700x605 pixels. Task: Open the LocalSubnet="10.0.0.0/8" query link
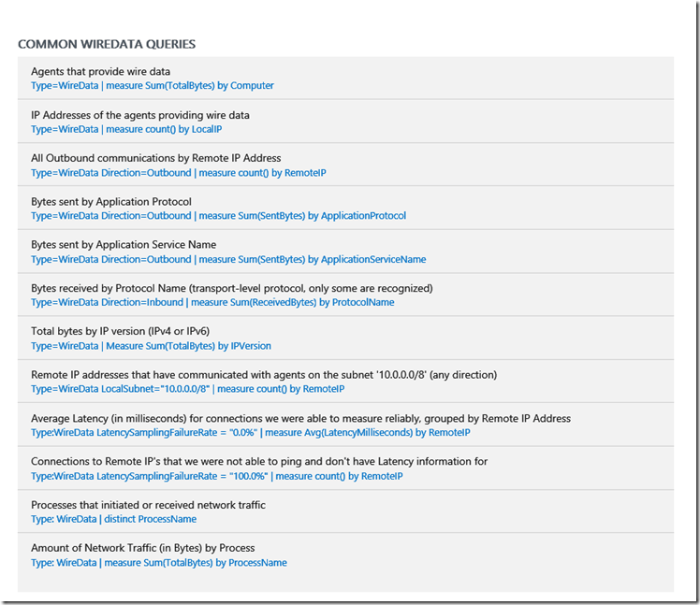pos(187,389)
